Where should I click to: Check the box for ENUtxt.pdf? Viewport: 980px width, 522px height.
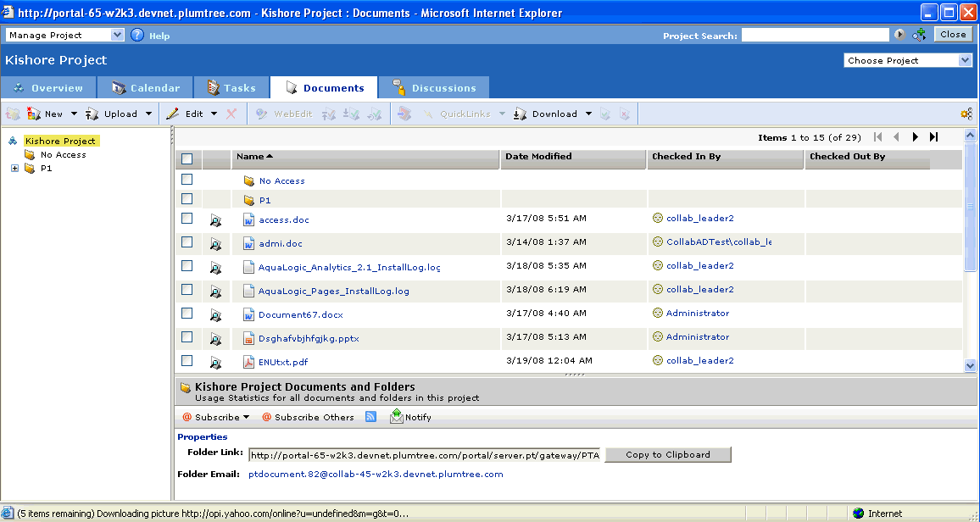[x=187, y=360]
